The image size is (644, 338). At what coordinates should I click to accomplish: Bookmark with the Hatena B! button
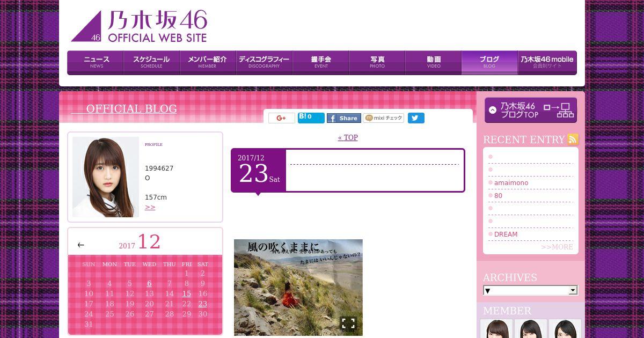click(x=311, y=118)
